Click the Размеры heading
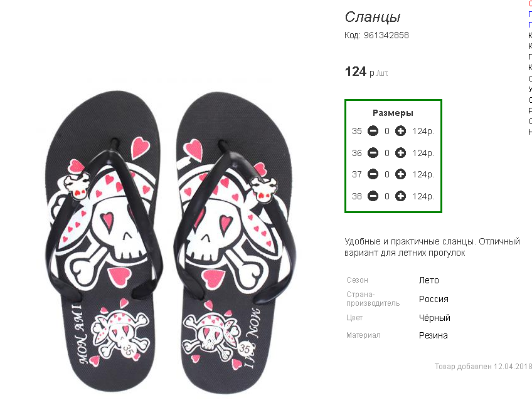Screen dimensions: 532x403 (393, 113)
